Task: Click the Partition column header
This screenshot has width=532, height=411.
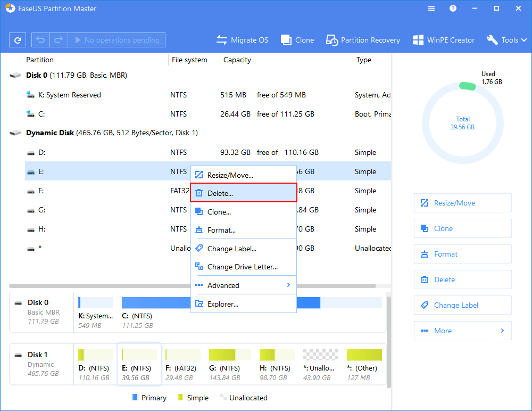Action: pos(40,60)
